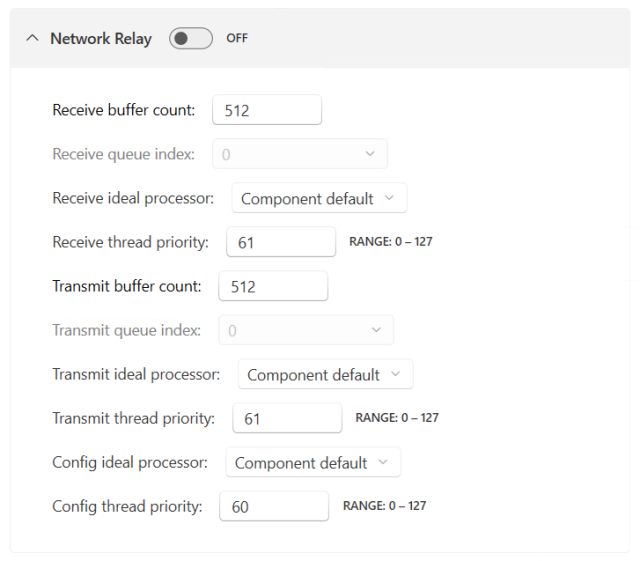Screen dimensions: 640x561
Task: Open the Receive queue index dropdown
Action: point(299,154)
